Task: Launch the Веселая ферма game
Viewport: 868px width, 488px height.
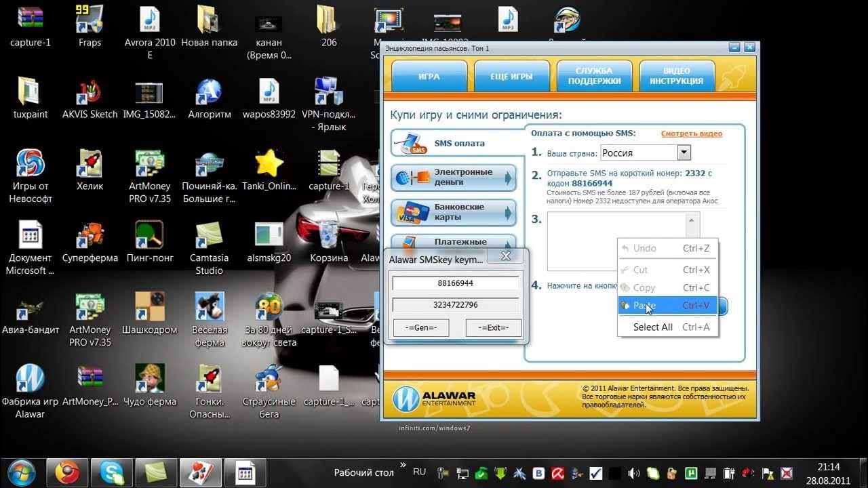Action: coord(210,320)
